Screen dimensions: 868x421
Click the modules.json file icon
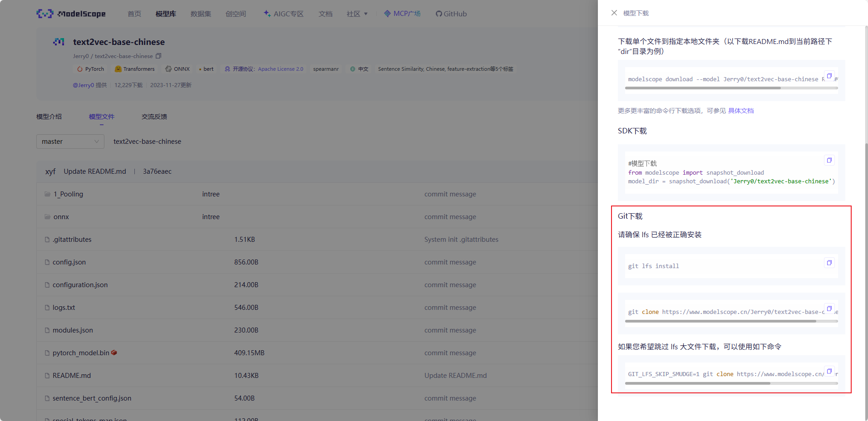coord(47,330)
